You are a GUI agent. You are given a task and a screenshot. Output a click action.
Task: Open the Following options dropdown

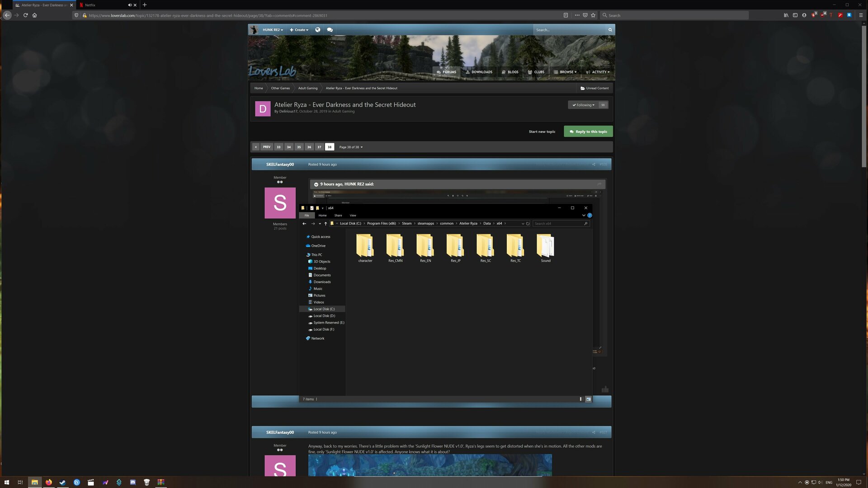pyautogui.click(x=583, y=105)
